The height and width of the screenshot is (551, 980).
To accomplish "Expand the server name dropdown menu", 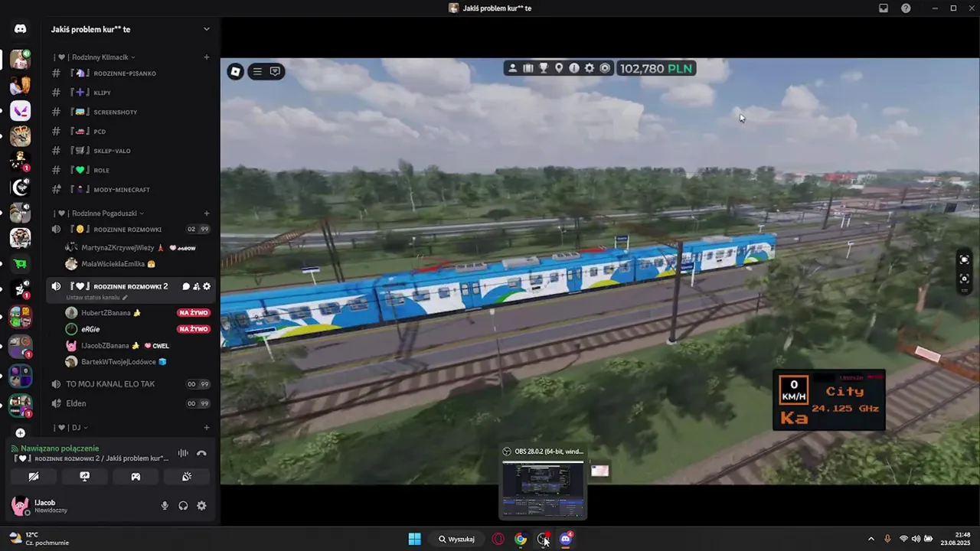I will [x=206, y=29].
